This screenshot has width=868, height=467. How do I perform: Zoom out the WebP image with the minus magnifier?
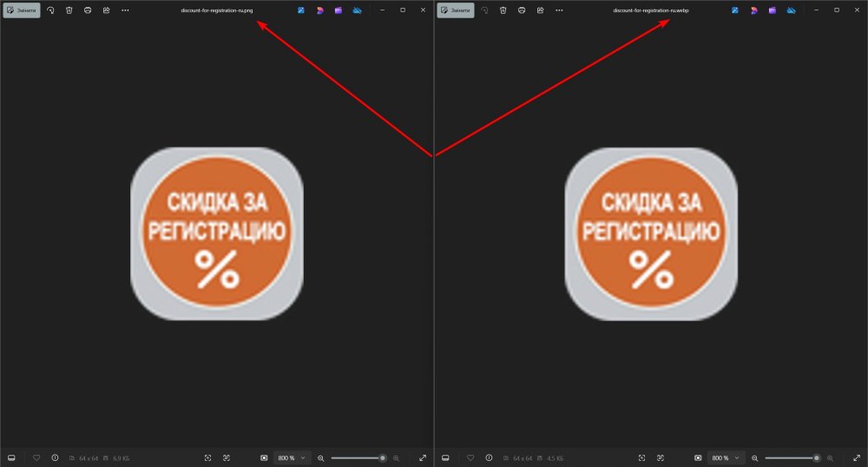pyautogui.click(x=754, y=457)
